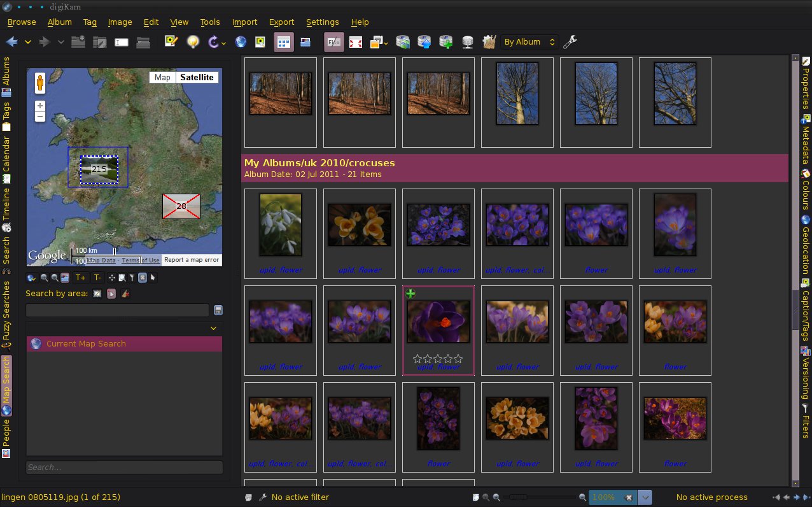Open the Tag menu

point(90,22)
